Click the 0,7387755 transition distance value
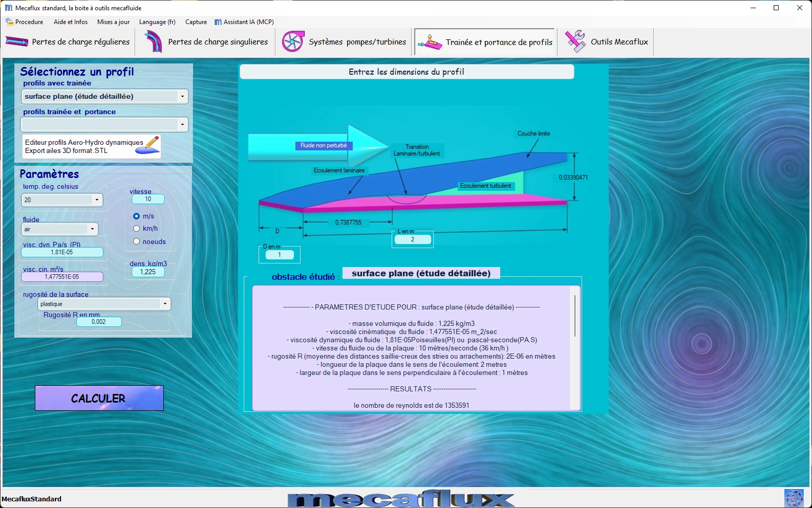The width and height of the screenshot is (812, 508). (x=348, y=223)
